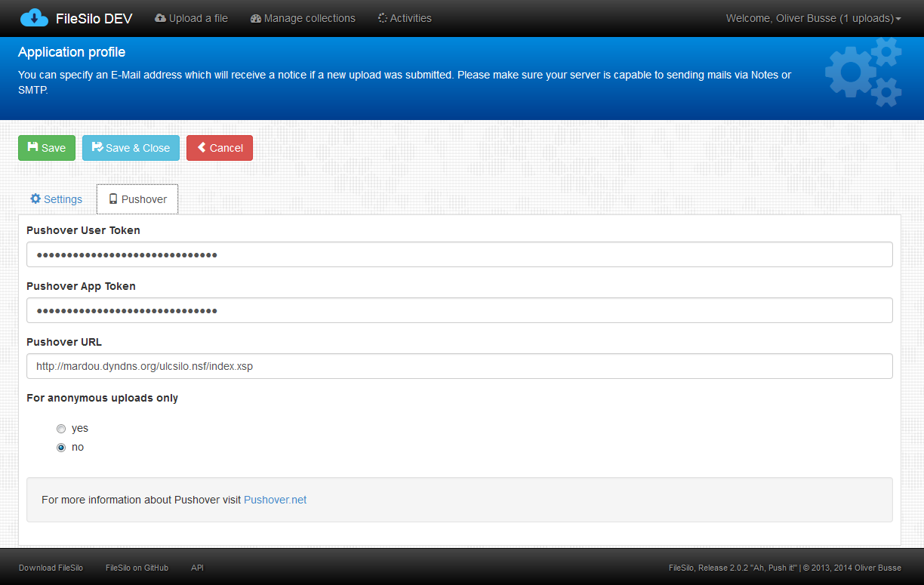
Task: Focus the Pushover User Token field
Action: point(460,254)
